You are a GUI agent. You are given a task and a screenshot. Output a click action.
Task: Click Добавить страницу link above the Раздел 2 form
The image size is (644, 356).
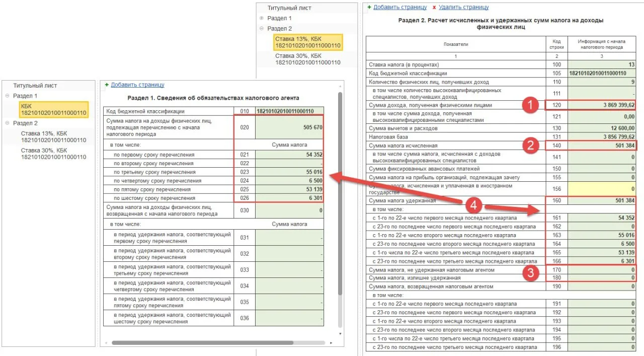400,8
